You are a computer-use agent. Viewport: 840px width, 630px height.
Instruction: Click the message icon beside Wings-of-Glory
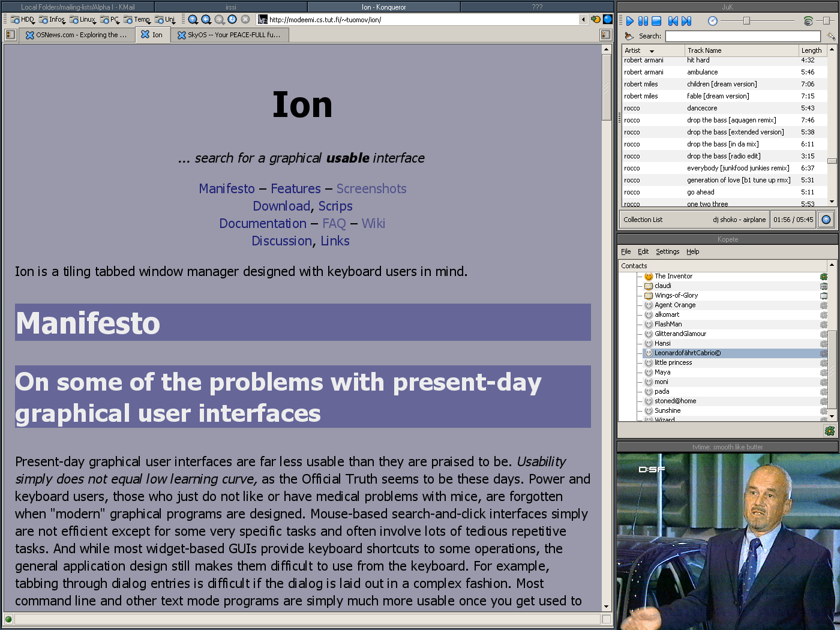[x=649, y=296]
